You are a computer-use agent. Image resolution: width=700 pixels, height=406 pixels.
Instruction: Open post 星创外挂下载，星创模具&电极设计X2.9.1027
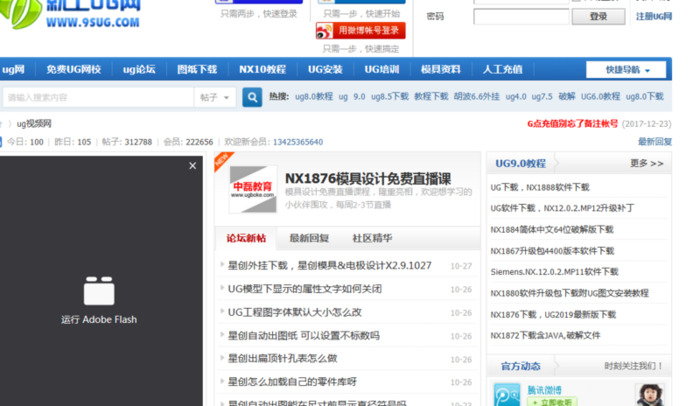(329, 266)
